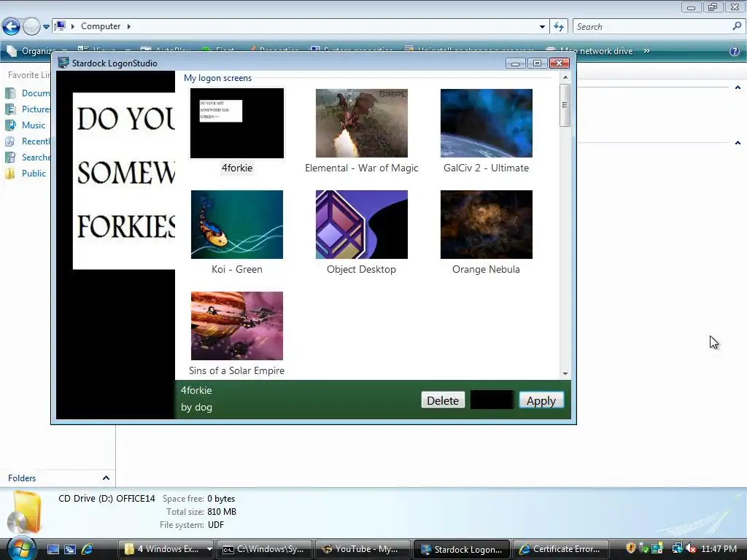The image size is (747, 560).
Task: Click the security shield tray icon
Action: pyautogui.click(x=631, y=548)
